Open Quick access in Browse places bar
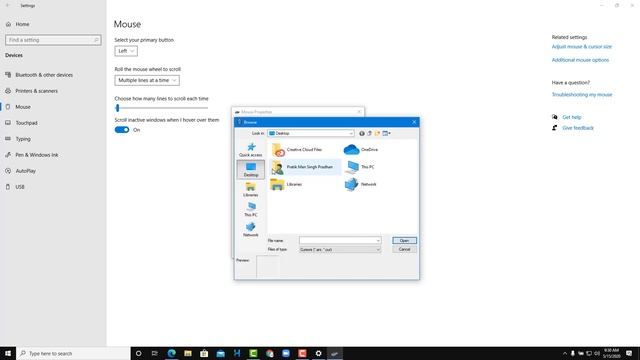The height and width of the screenshot is (360, 640). point(251,150)
